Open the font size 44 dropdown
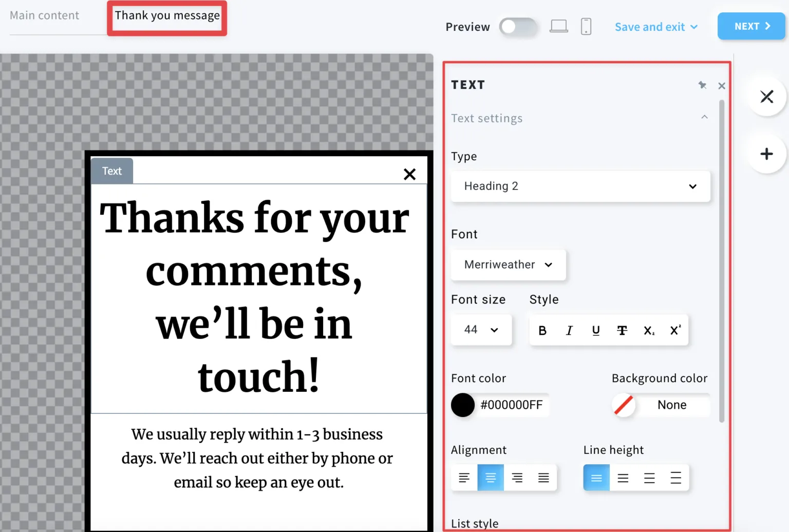The width and height of the screenshot is (789, 532). tap(481, 330)
